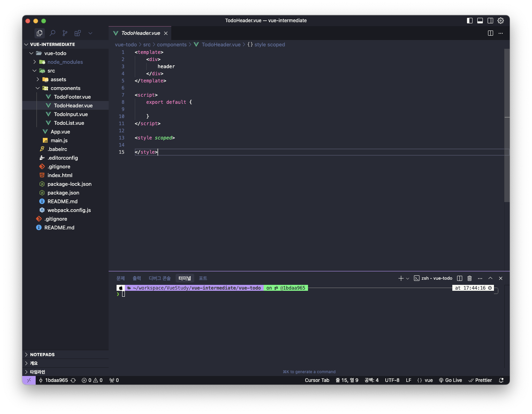Viewport: 532px width, 414px height.
Task: Select the TodoHeader.vue editor tab
Action: pyautogui.click(x=140, y=33)
